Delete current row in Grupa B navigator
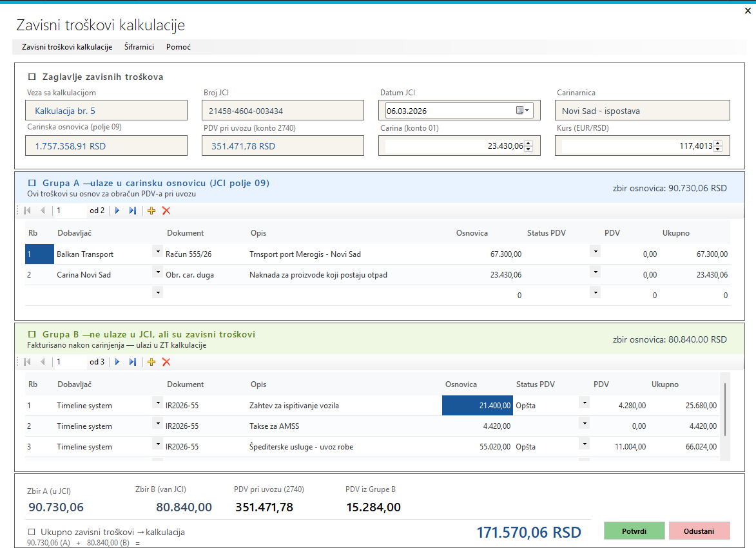 pyautogui.click(x=166, y=362)
